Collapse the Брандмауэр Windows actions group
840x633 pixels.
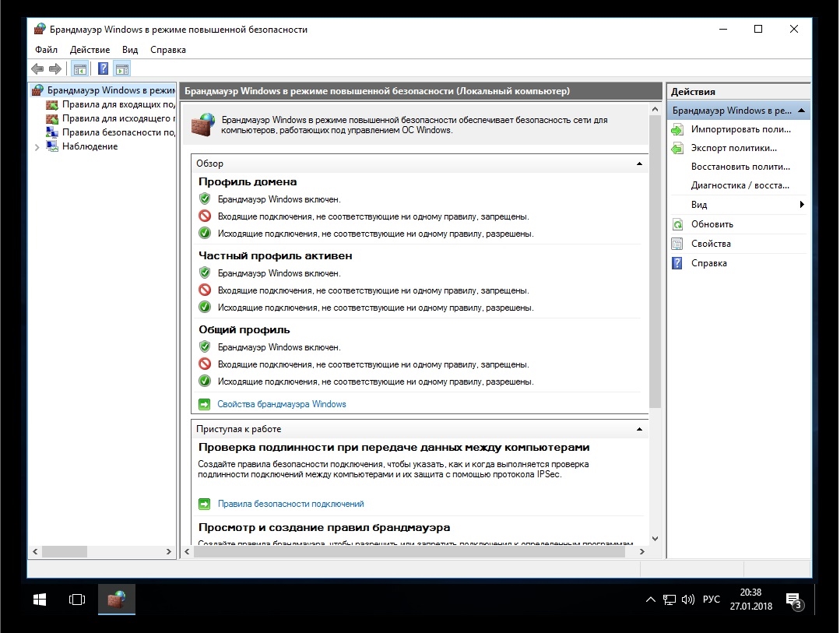pyautogui.click(x=801, y=111)
